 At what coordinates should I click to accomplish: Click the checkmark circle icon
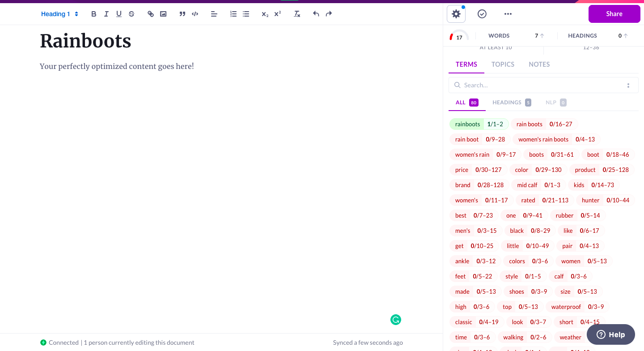(x=482, y=14)
